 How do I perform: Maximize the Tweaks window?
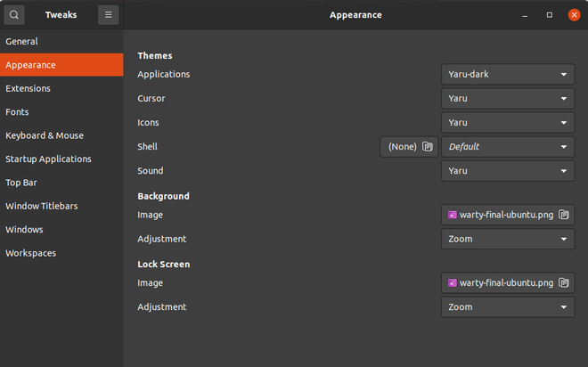[550, 15]
